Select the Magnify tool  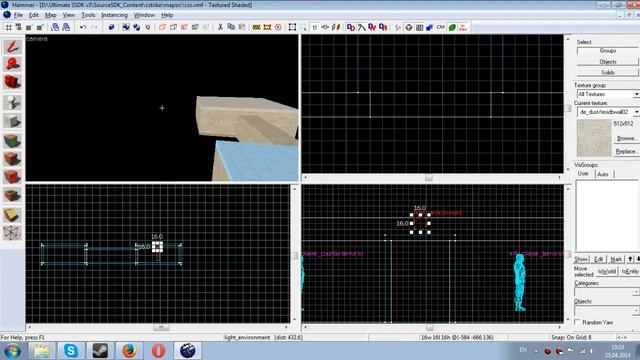click(x=12, y=64)
